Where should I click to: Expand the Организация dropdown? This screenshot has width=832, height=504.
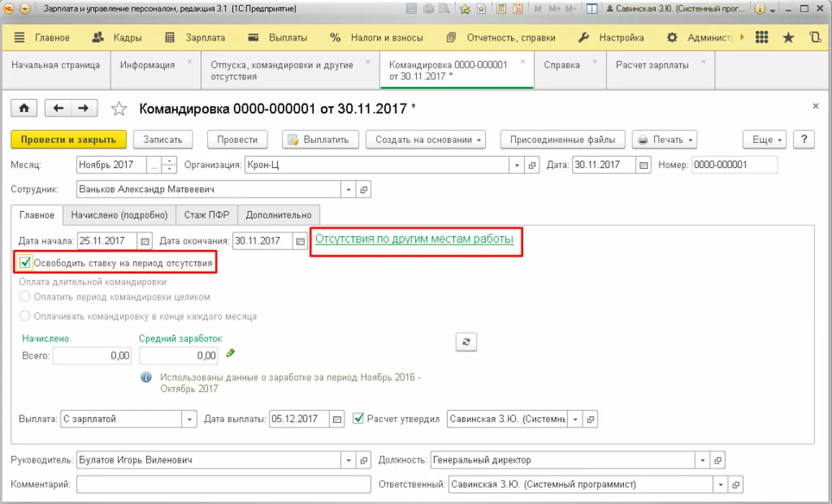pos(518,165)
